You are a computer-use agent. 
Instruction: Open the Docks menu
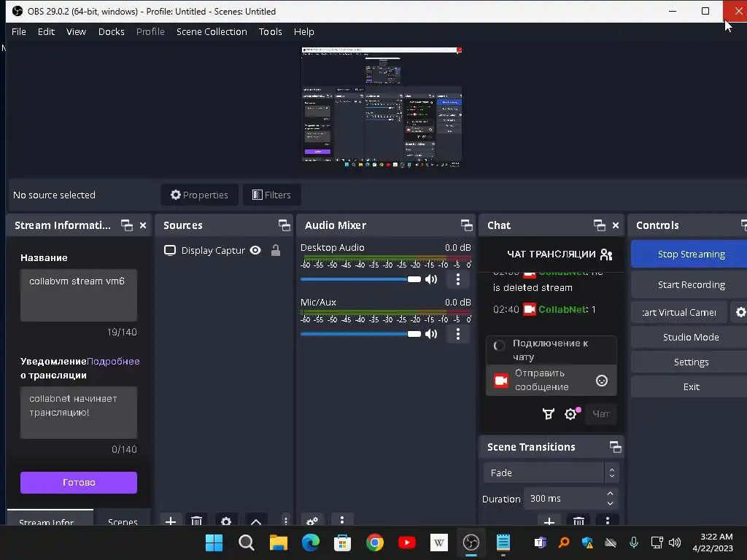point(111,31)
